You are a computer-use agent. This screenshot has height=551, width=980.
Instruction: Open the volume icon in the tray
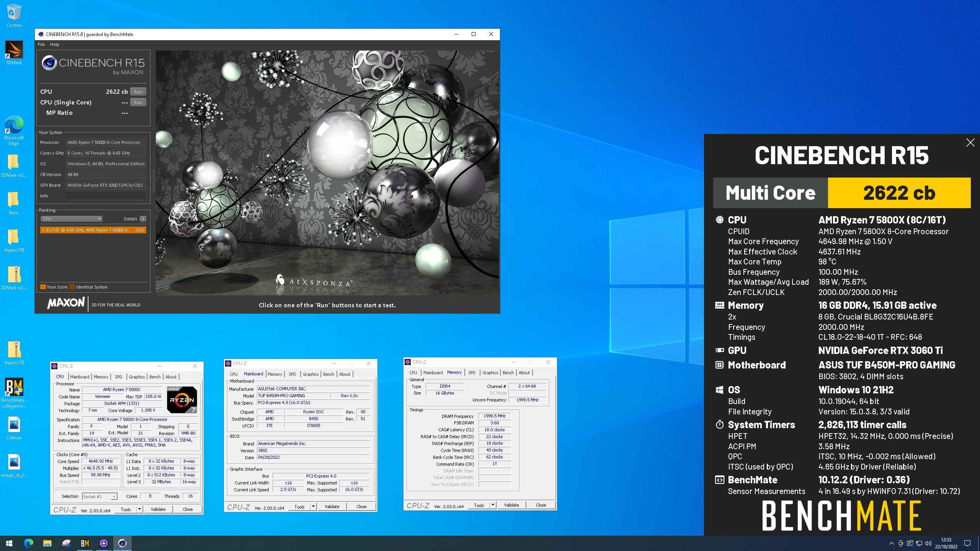point(928,543)
